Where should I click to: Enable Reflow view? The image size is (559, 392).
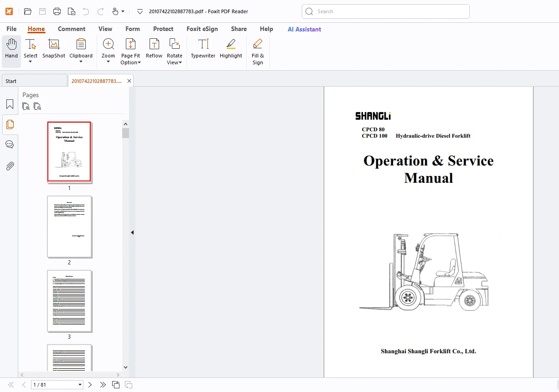(154, 49)
